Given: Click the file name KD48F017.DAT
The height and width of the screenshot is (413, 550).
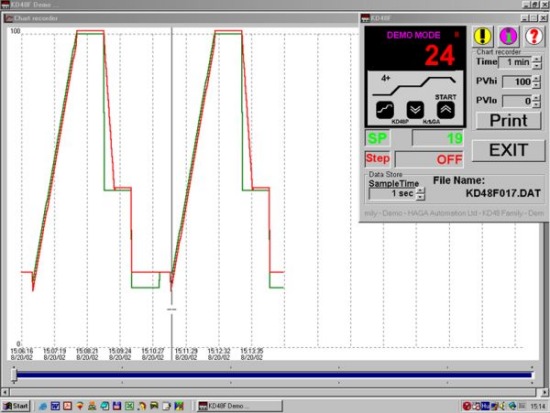Looking at the screenshot, I should click(503, 193).
